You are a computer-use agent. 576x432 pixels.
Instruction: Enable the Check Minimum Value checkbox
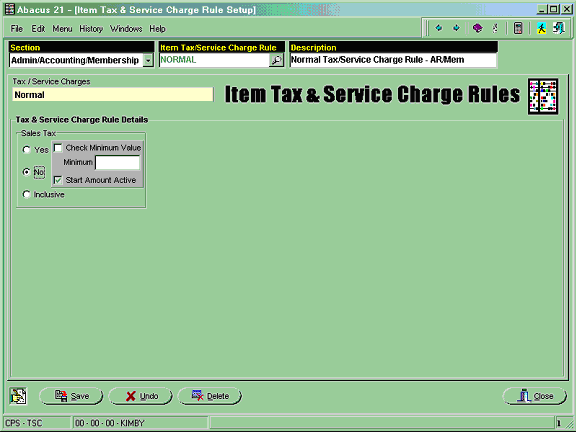[58, 148]
